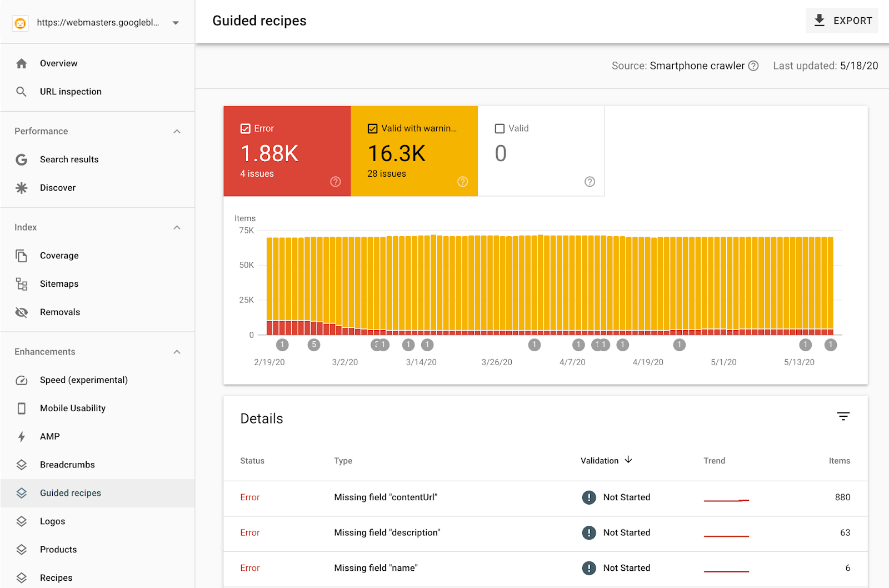Viewport: 889px width, 588px height.
Task: Disable the Valid with warnings checkbox
Action: point(372,128)
